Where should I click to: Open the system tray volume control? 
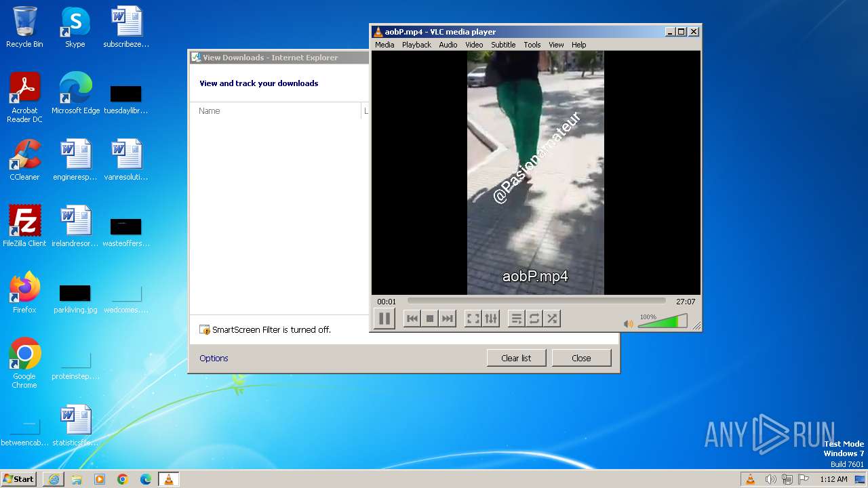click(770, 479)
